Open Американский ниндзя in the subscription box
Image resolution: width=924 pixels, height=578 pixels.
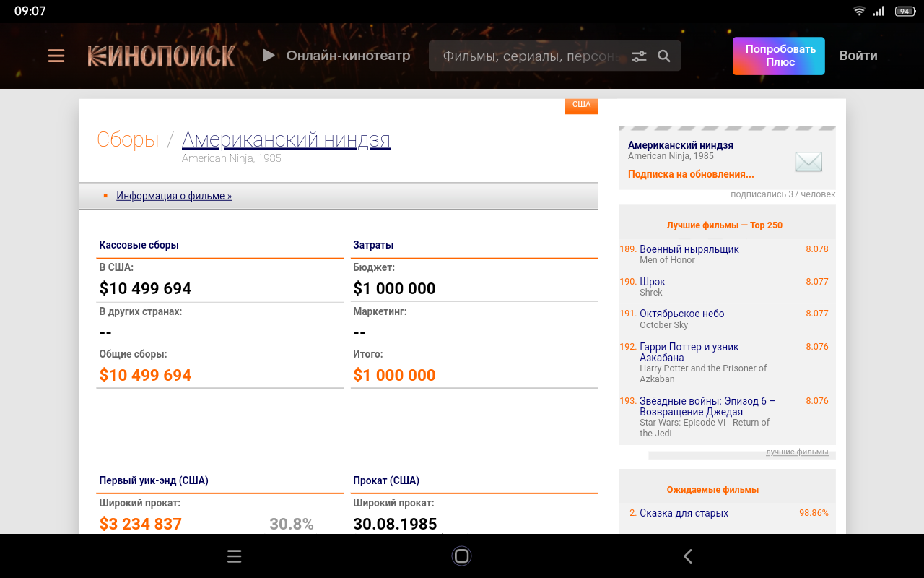pos(681,145)
